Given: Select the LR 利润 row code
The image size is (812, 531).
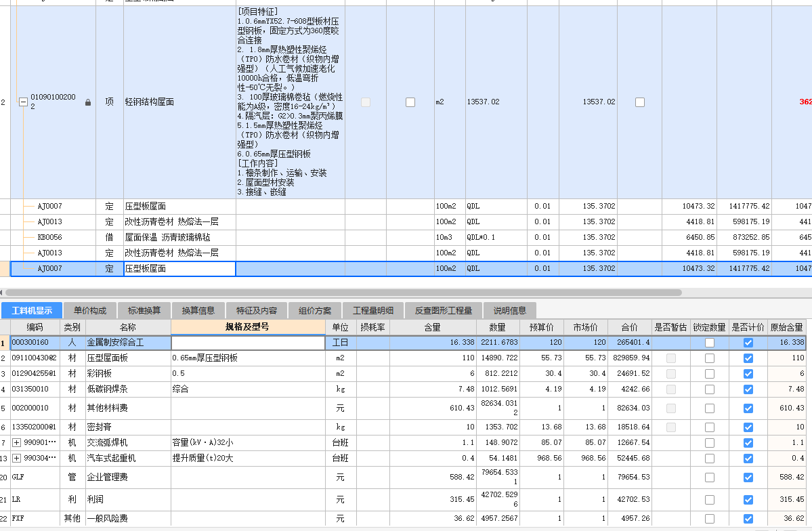Looking at the screenshot, I should coord(35,500).
